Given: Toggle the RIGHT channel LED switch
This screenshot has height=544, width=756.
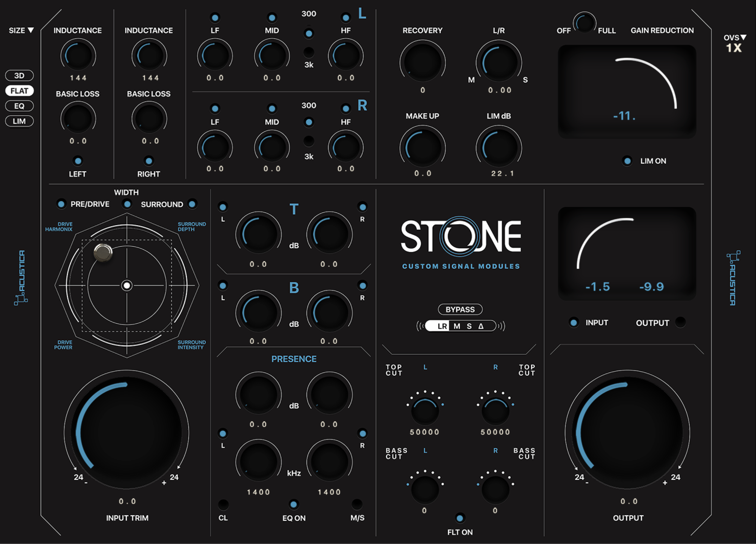Looking at the screenshot, I should (x=149, y=161).
